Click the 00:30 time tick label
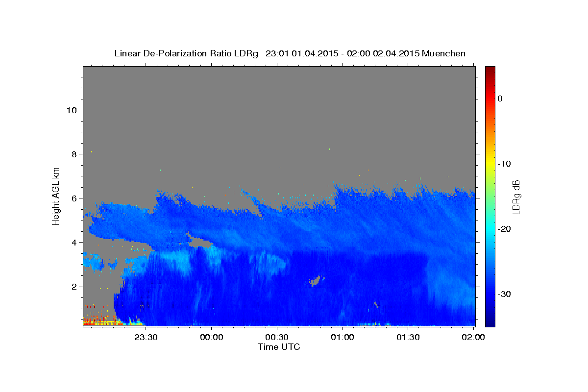588x392 pixels. (277, 337)
